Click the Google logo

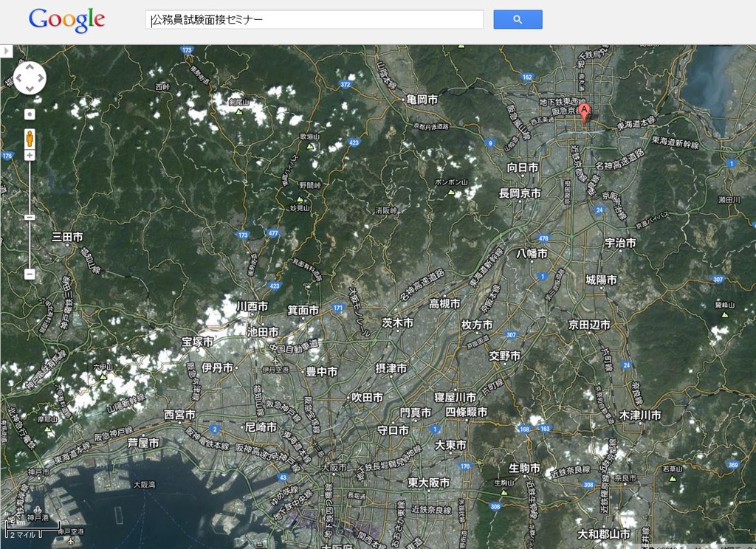coord(66,20)
